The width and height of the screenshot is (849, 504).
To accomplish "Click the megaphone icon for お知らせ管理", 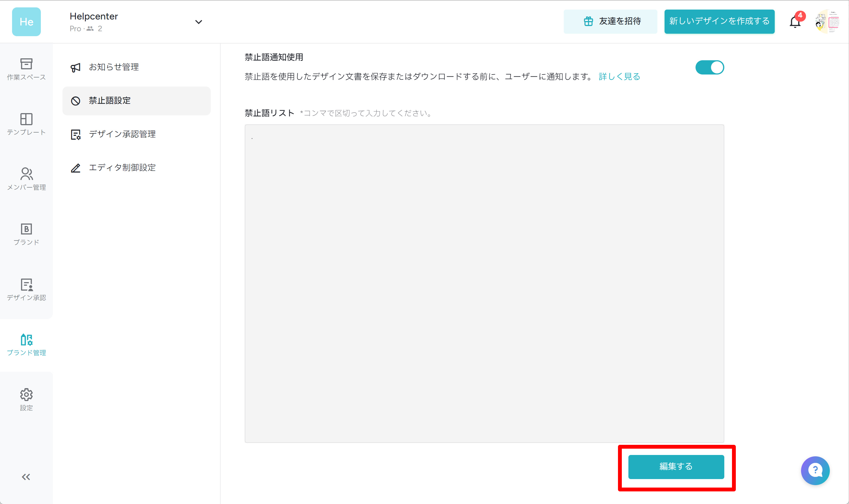I will 75,67.
